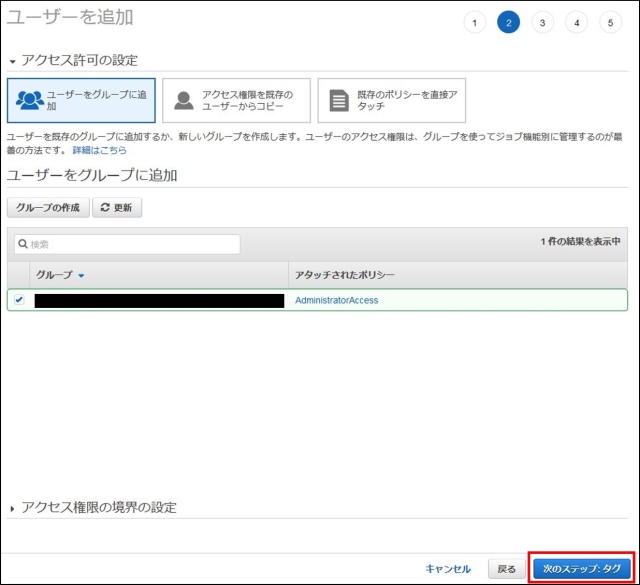The width and height of the screenshot is (640, 585).
Task: Select wizard step 4 circle
Action: tap(576, 23)
